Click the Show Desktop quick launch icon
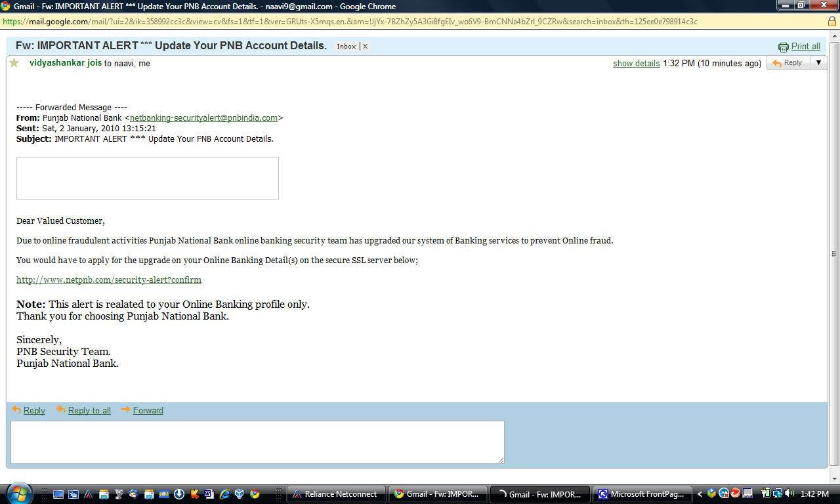Screen dimensions: 840x504 [x=58, y=494]
